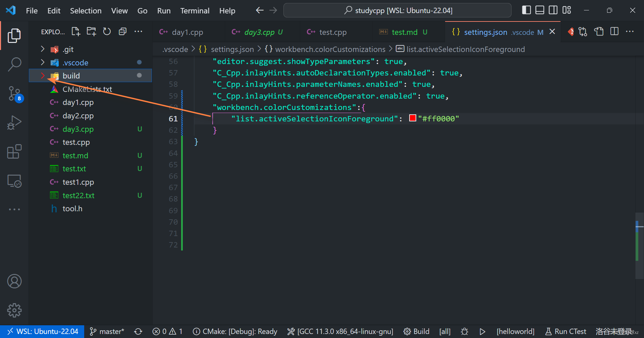Open test.txt from the file tree
The image size is (644, 338).
(91, 169)
